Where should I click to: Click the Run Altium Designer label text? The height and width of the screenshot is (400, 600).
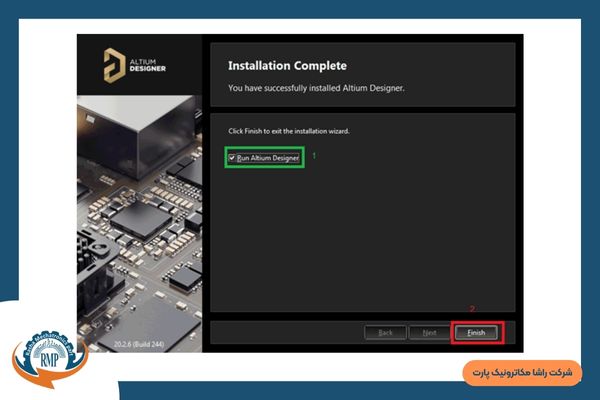click(x=268, y=158)
